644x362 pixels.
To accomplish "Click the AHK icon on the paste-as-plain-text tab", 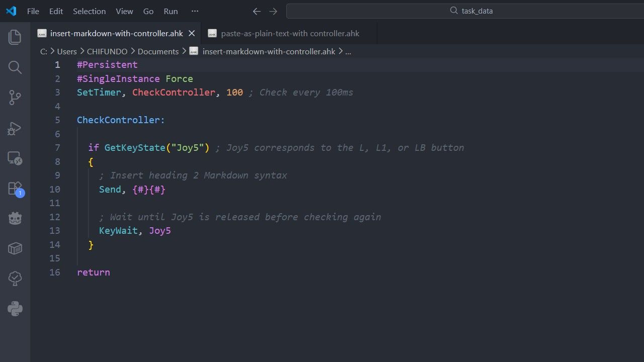I will pos(212,34).
